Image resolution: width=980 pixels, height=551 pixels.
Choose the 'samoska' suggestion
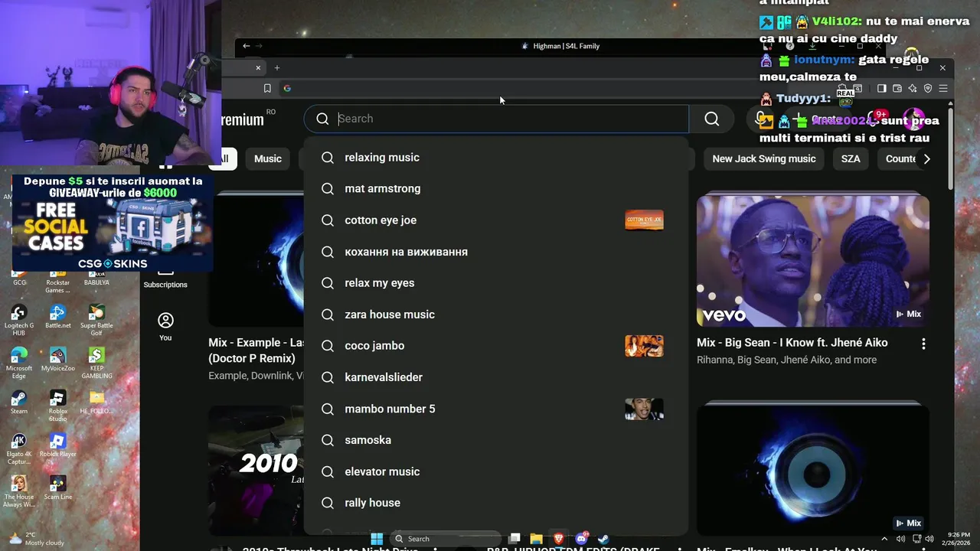coord(496,440)
